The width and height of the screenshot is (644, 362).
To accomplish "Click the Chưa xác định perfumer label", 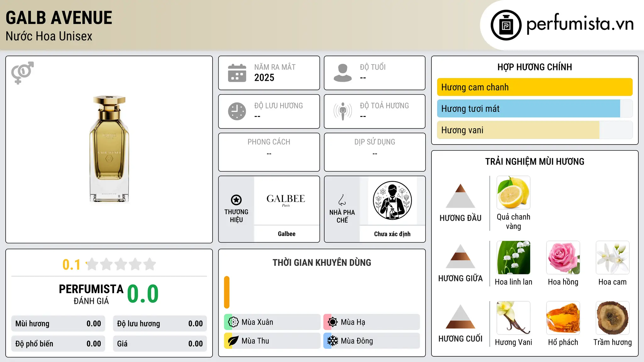I will [392, 234].
